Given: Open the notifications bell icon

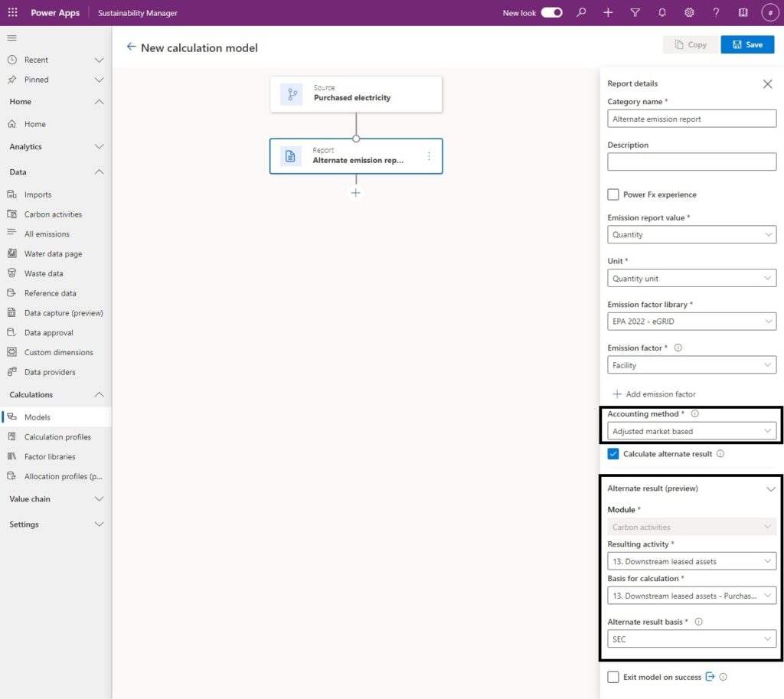Looking at the screenshot, I should [662, 13].
